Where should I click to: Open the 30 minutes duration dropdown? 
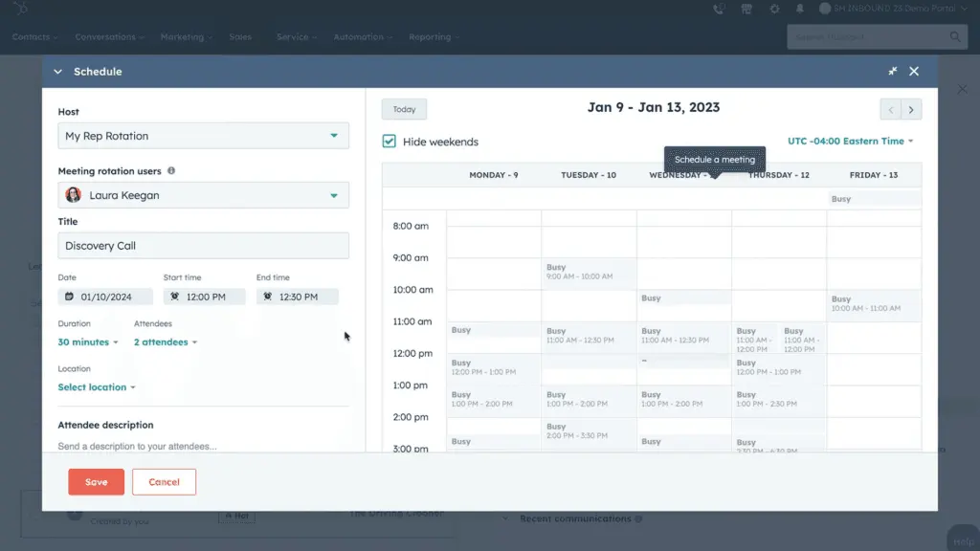pyautogui.click(x=87, y=342)
